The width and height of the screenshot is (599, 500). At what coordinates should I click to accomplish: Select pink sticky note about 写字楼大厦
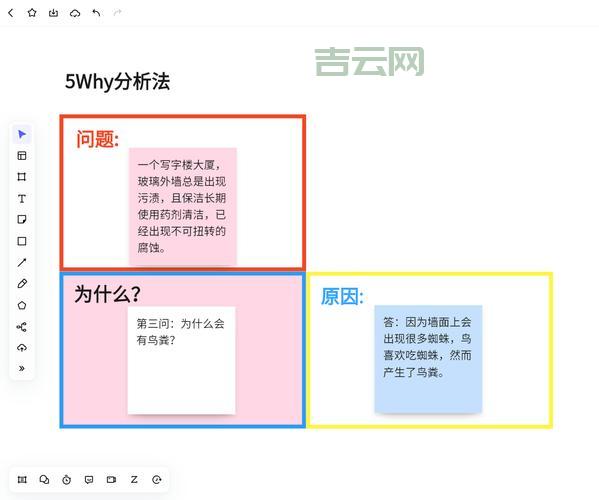(183, 206)
